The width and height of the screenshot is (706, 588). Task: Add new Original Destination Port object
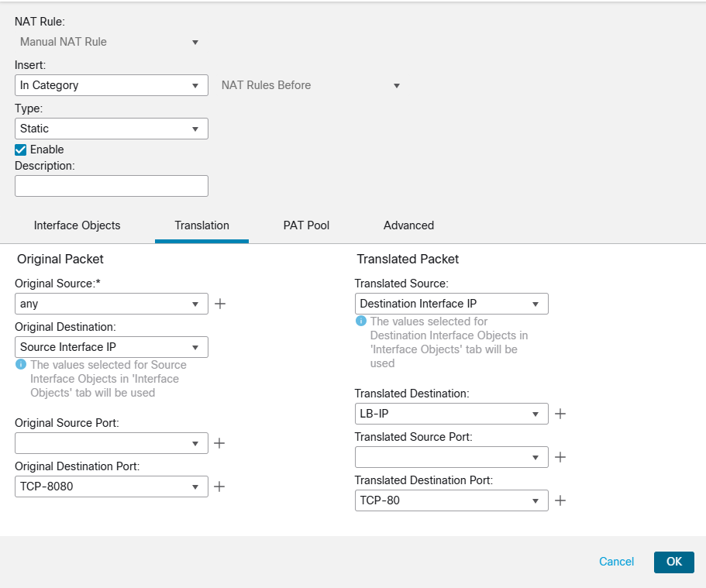point(220,487)
